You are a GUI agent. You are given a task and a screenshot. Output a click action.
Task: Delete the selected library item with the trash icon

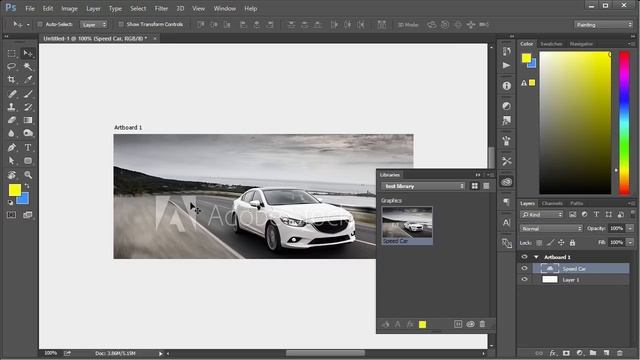(x=482, y=324)
